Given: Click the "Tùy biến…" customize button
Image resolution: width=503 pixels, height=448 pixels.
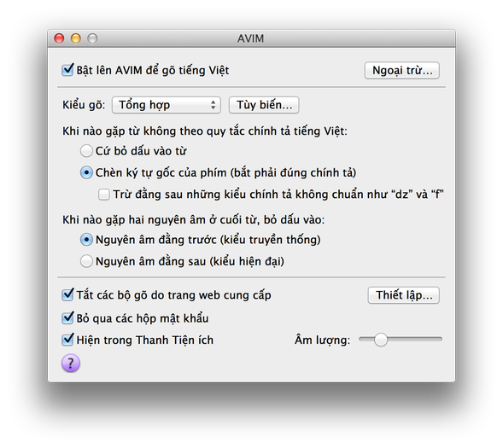Looking at the screenshot, I should (x=264, y=105).
